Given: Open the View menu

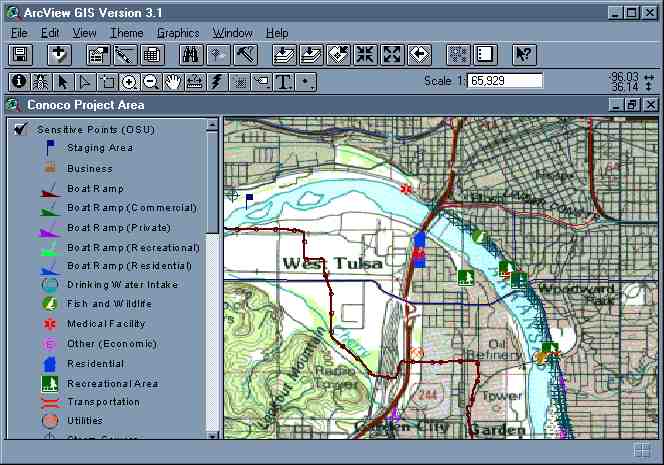Looking at the screenshot, I should click(84, 33).
